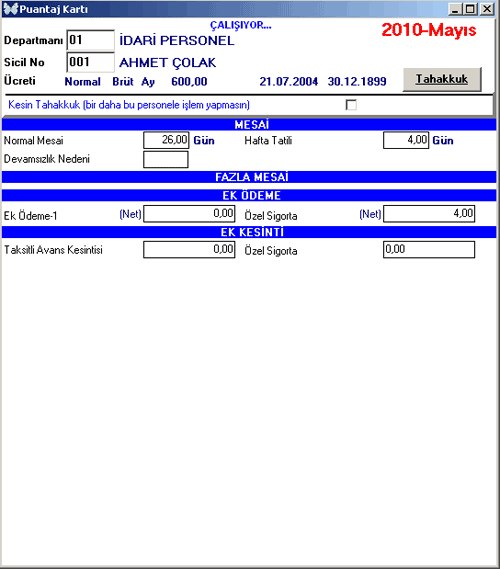Select the Sicil No input field
This screenshot has height=569, width=500.
click(x=90, y=62)
